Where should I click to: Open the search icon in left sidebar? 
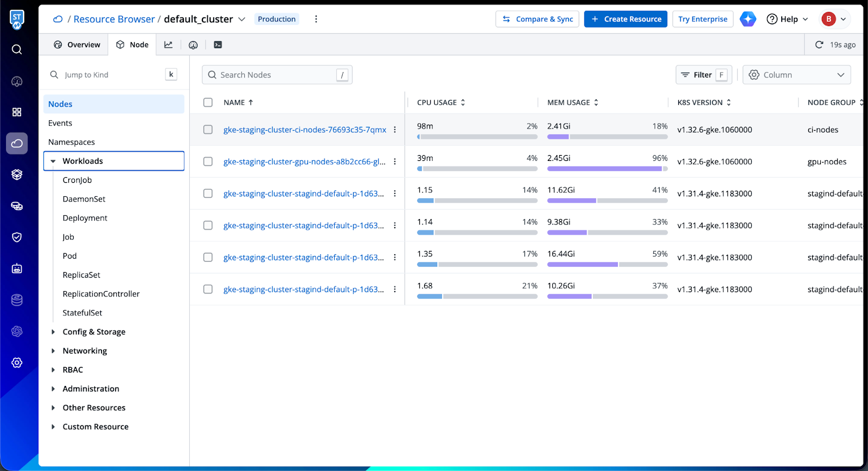[17, 50]
